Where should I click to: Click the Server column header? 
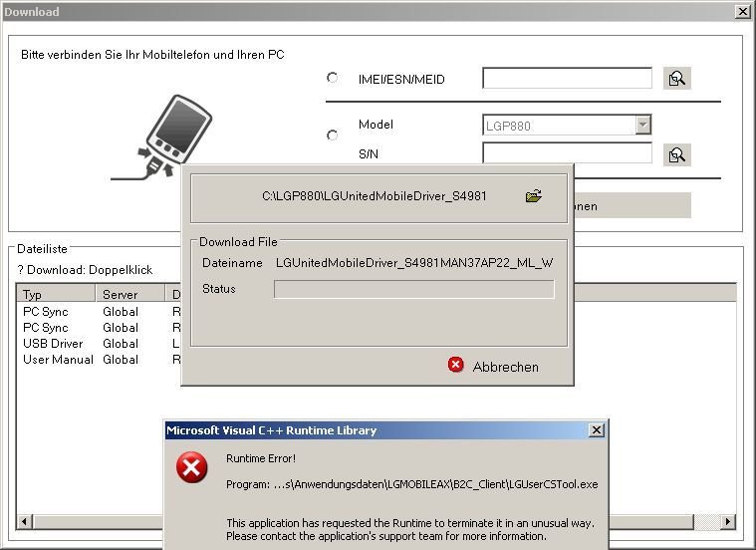click(130, 294)
